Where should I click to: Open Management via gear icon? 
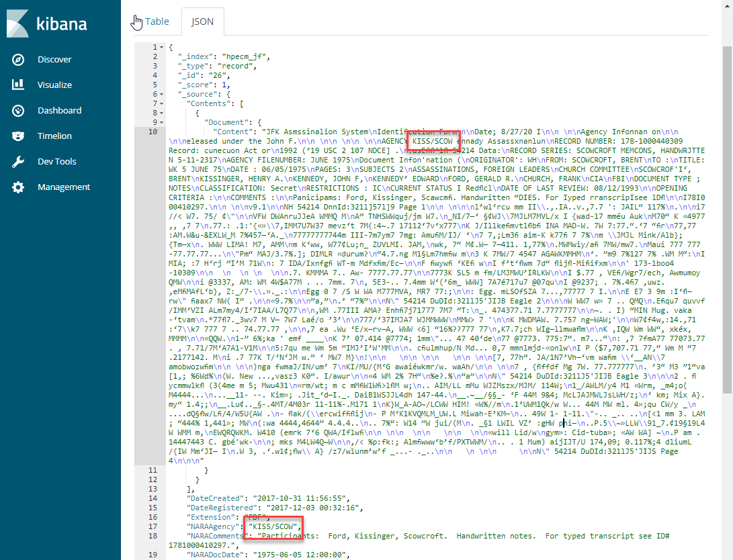pyautogui.click(x=18, y=187)
